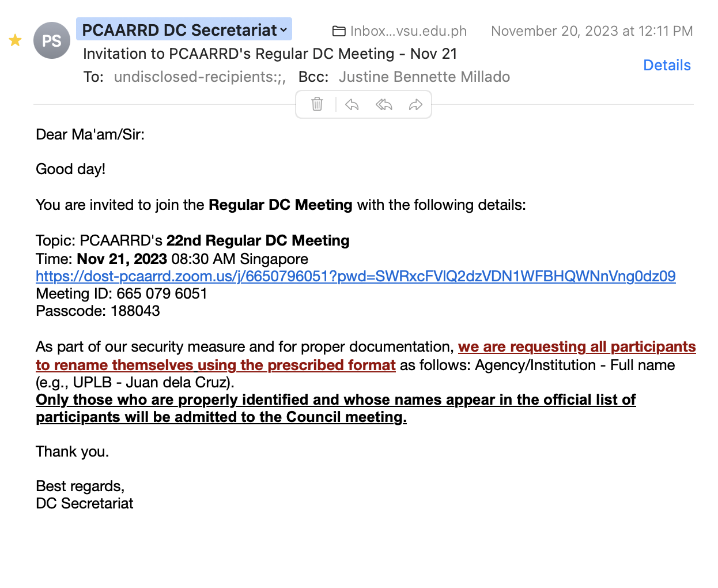The width and height of the screenshot is (718, 588).
Task: Click the red rename participants underlined text
Action: pos(576,347)
